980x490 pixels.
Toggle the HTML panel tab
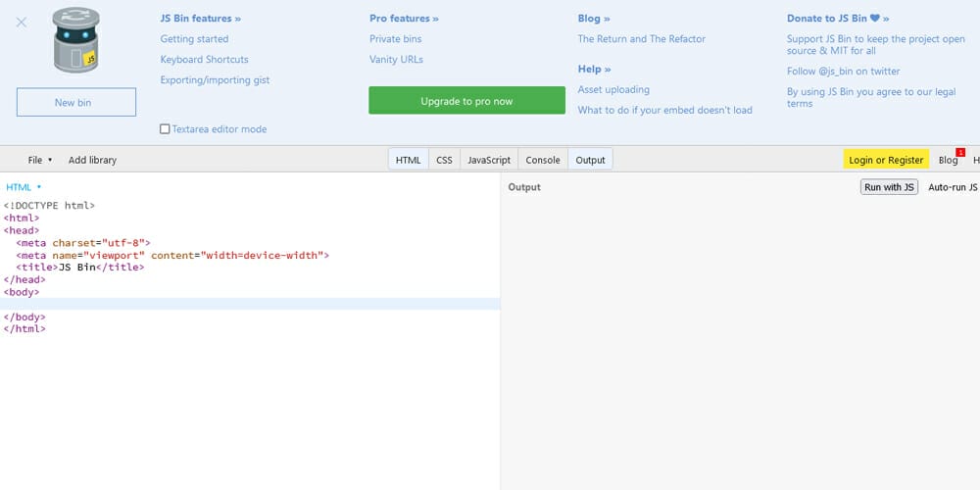tap(408, 160)
